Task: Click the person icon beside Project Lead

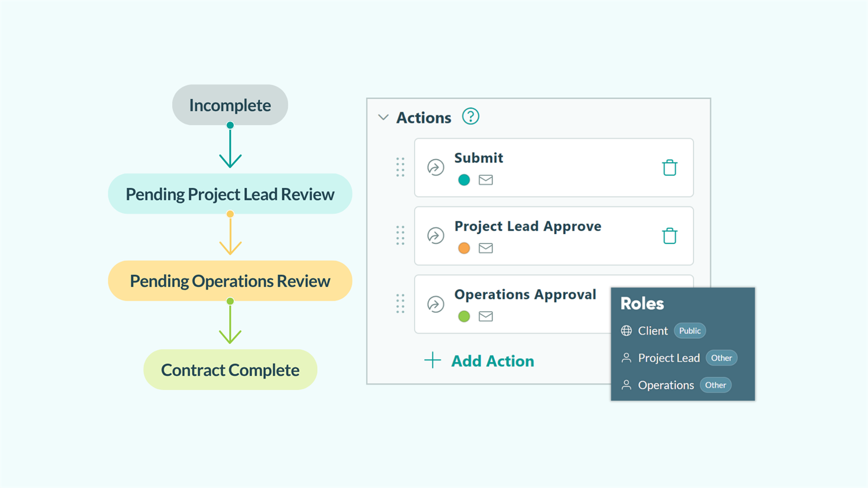Action: (x=626, y=357)
